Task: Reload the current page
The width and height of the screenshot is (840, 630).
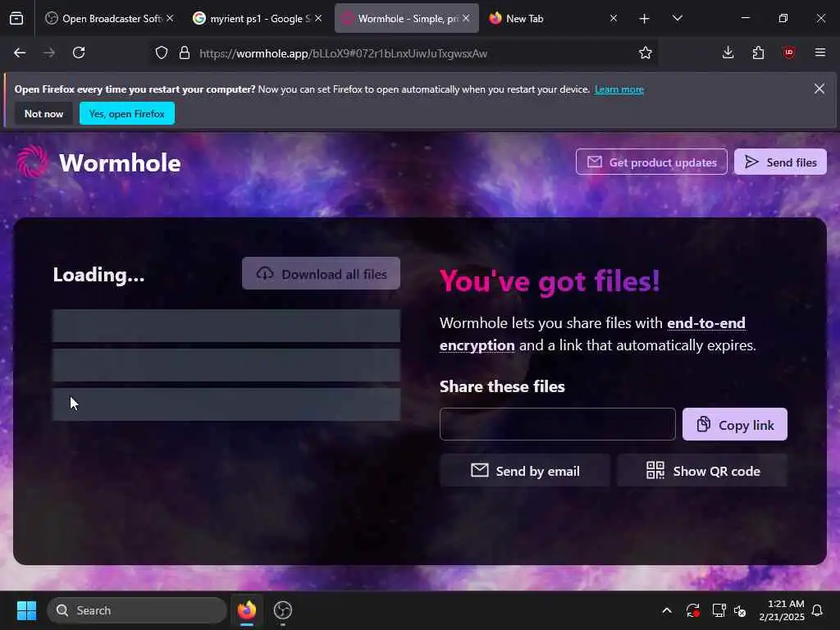Action: pyautogui.click(x=79, y=53)
